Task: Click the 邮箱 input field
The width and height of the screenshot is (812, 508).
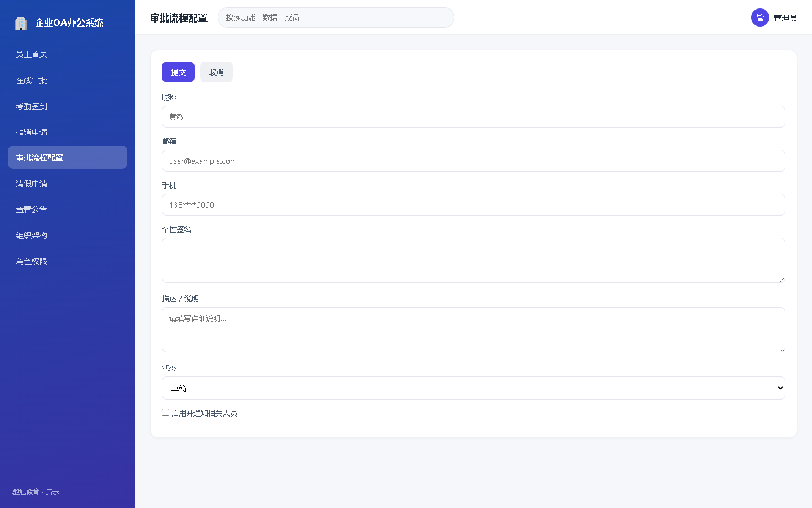Action: pyautogui.click(x=474, y=161)
